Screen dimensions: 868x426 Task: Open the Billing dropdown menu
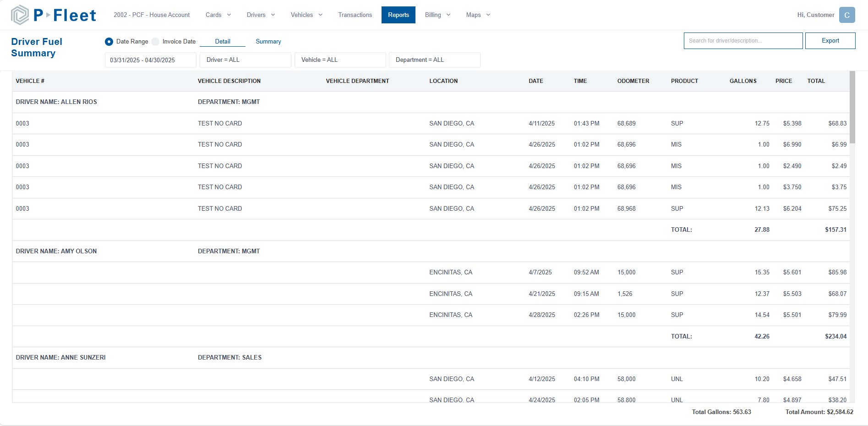tap(437, 15)
